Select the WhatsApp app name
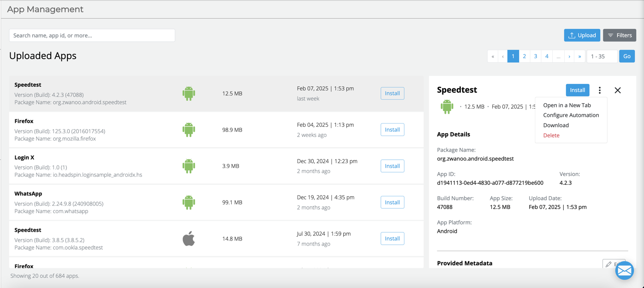This screenshot has height=288, width=644. coord(28,194)
